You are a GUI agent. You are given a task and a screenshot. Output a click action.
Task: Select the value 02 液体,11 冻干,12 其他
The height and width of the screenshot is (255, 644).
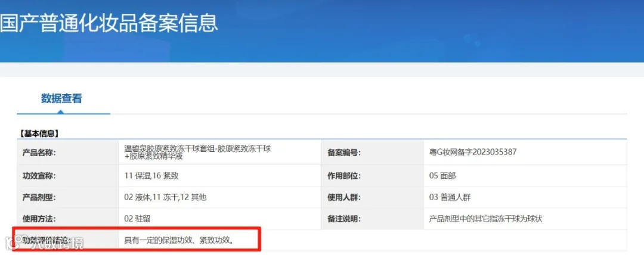click(165, 197)
